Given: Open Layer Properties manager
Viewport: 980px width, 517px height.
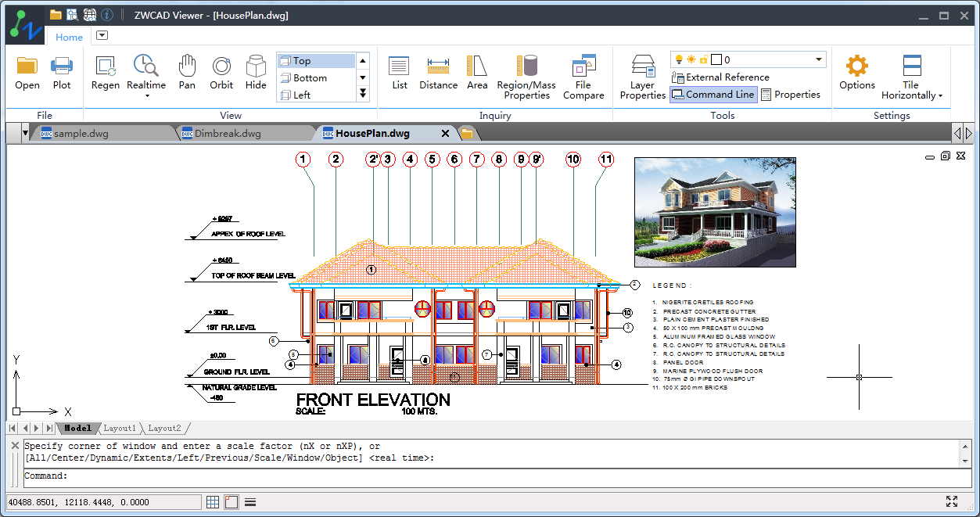Looking at the screenshot, I should [642, 77].
